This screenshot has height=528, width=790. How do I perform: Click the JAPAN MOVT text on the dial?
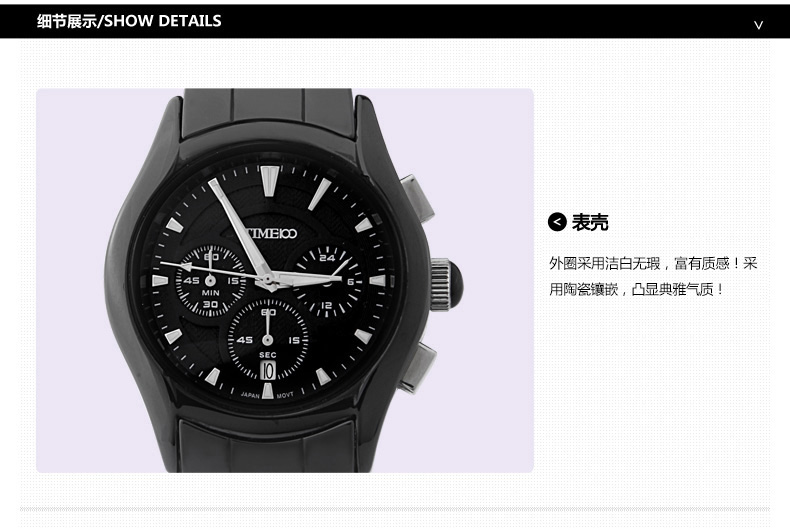coord(267,395)
